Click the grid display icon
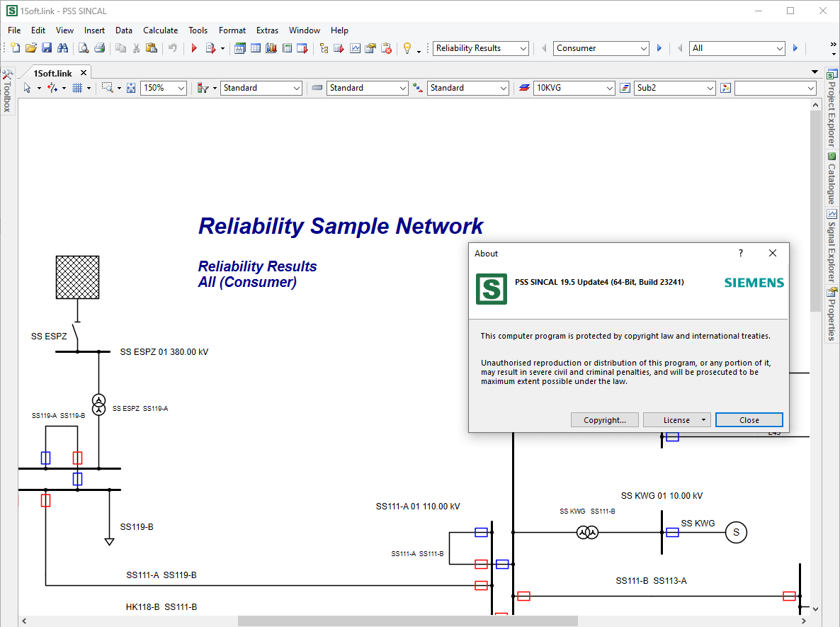 coord(78,88)
